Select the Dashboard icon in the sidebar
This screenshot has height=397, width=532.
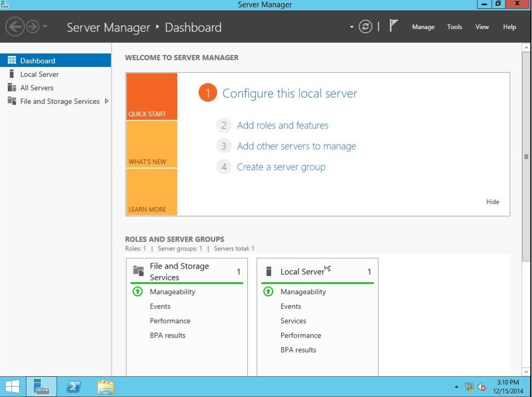point(11,60)
